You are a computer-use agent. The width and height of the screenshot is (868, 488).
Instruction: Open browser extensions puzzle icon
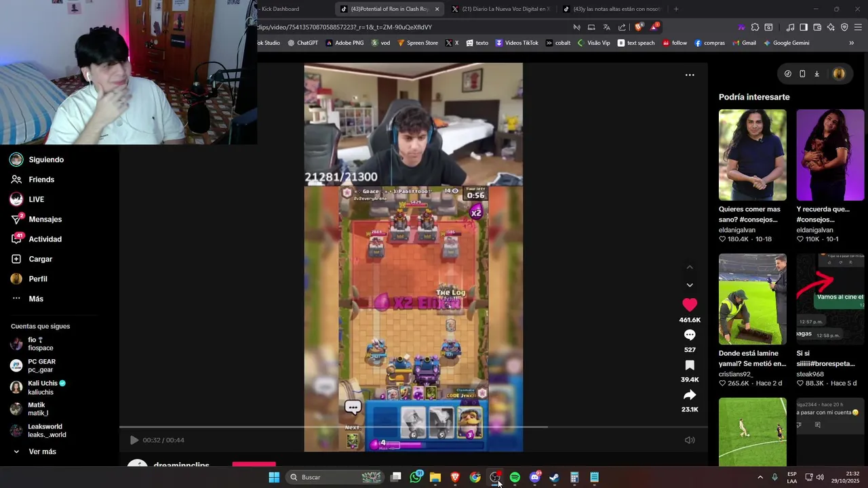coord(755,27)
